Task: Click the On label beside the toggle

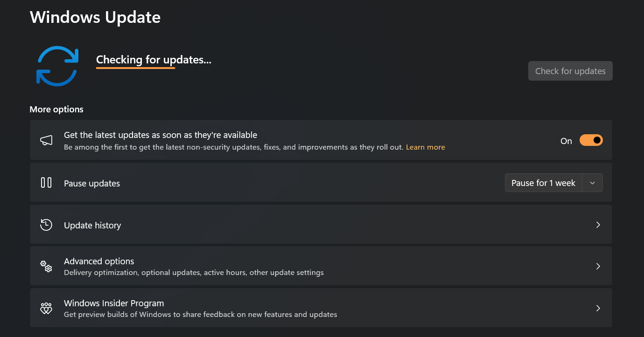Action: tap(566, 141)
